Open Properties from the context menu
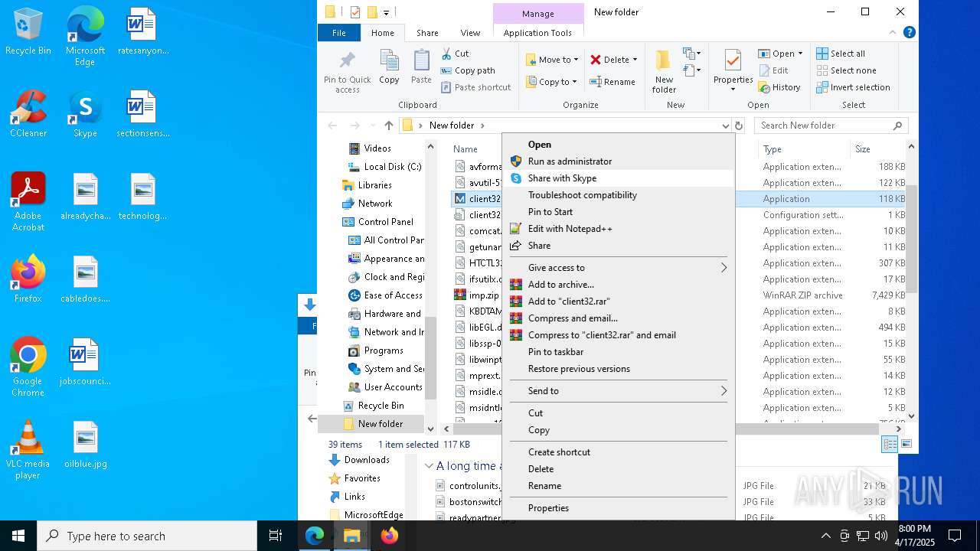The width and height of the screenshot is (980, 551). [x=619, y=508]
